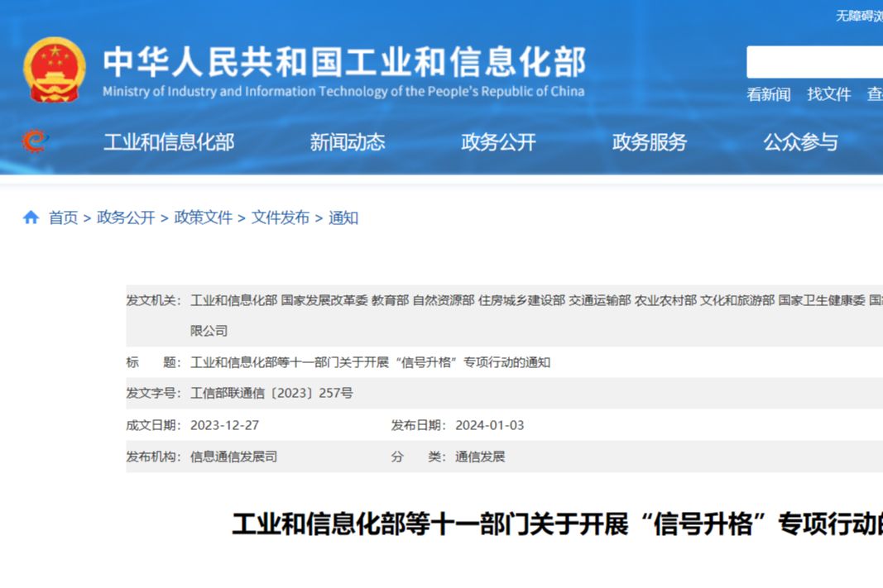Click the English ministry name subtitle
Viewport: 883px width, 588px height.
point(343,91)
